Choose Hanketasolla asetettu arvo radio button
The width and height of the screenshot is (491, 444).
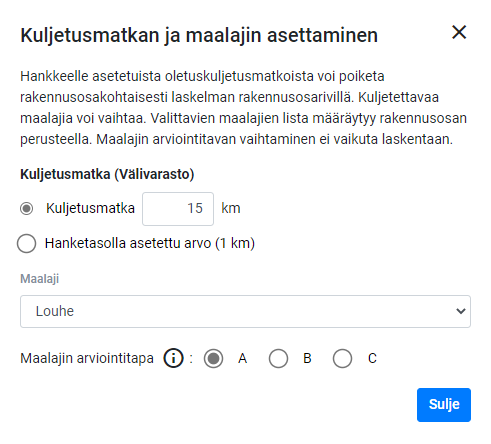coord(27,243)
